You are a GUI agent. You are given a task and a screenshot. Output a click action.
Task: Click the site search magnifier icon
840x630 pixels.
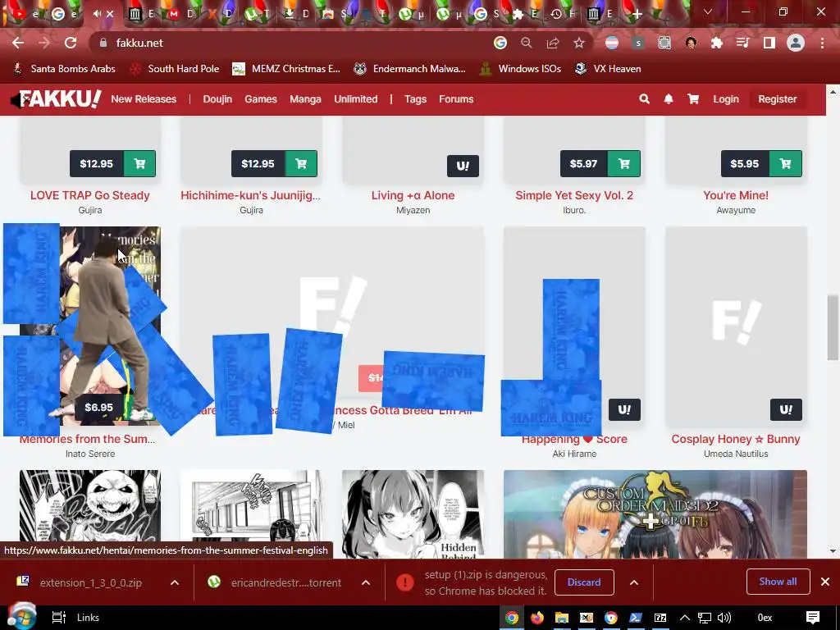pos(645,99)
